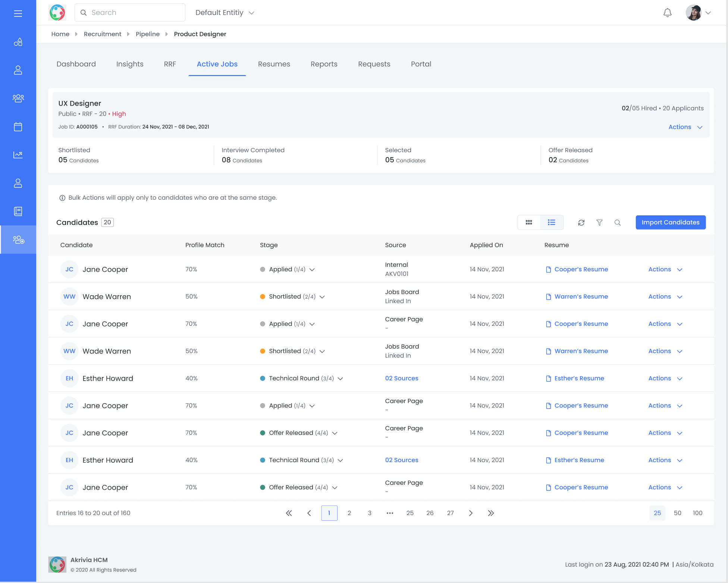This screenshot has height=583, width=728.
Task: Go to page 27 in pagination
Action: click(x=450, y=513)
